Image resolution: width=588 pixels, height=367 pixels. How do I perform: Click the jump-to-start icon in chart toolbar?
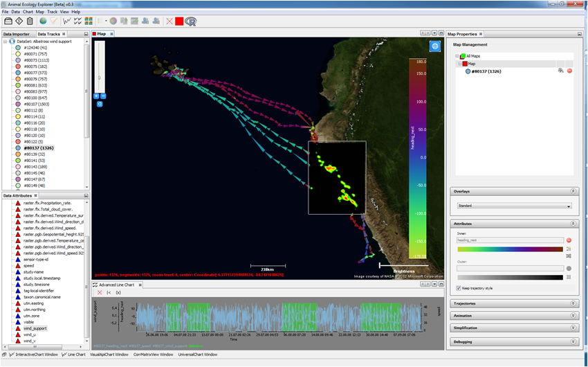[109, 292]
